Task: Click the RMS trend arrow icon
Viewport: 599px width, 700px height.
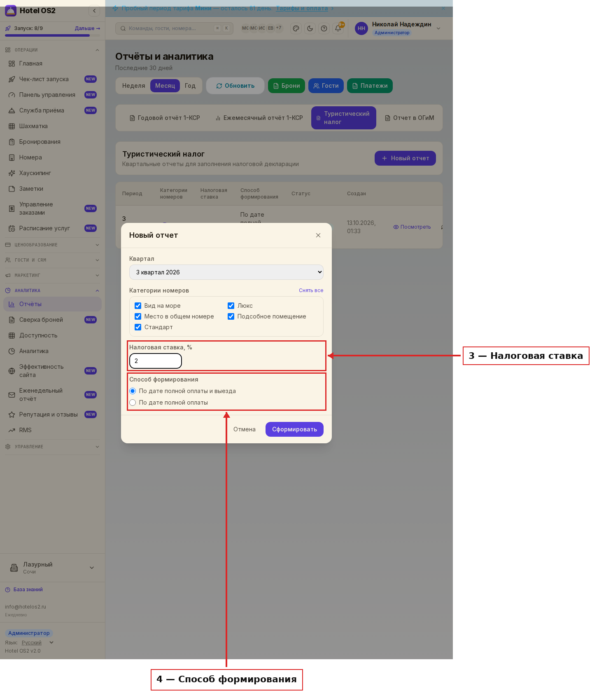Action: 12,430
